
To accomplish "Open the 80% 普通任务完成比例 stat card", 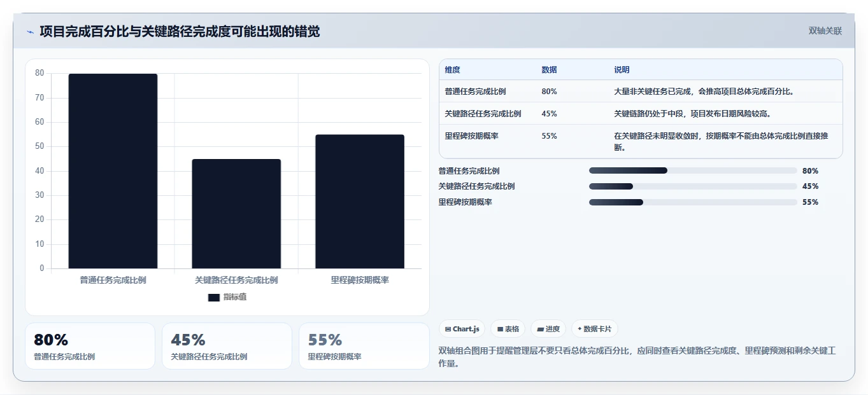I will point(90,346).
